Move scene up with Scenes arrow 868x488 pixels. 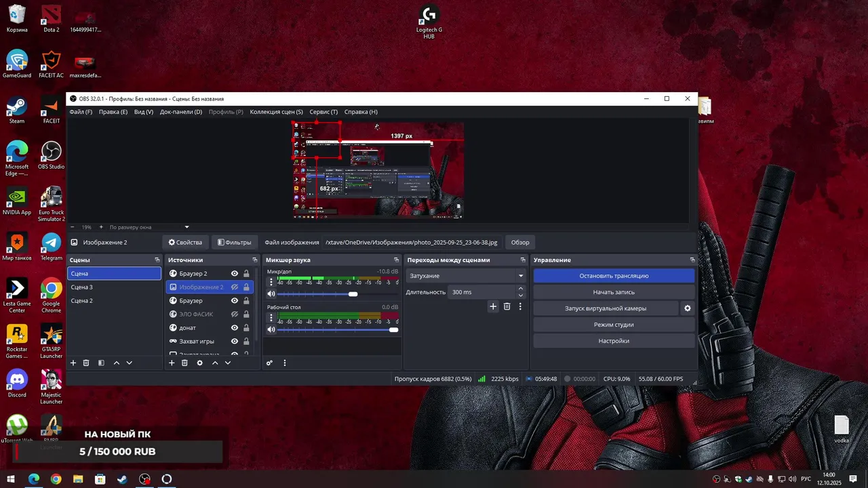pos(117,363)
